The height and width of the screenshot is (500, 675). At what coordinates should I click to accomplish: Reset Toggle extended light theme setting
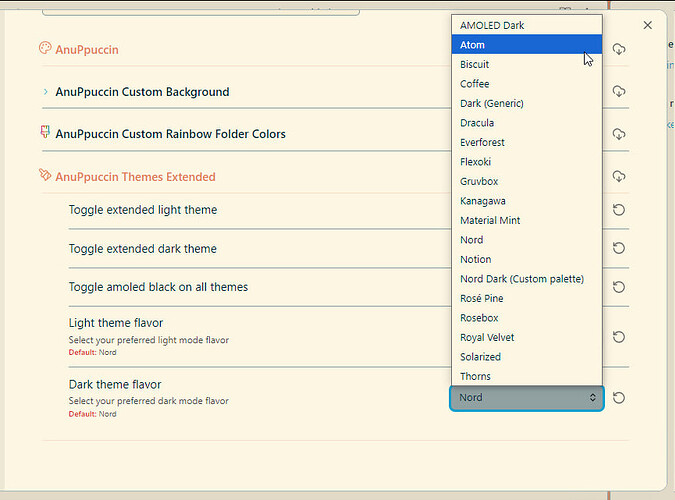point(619,210)
